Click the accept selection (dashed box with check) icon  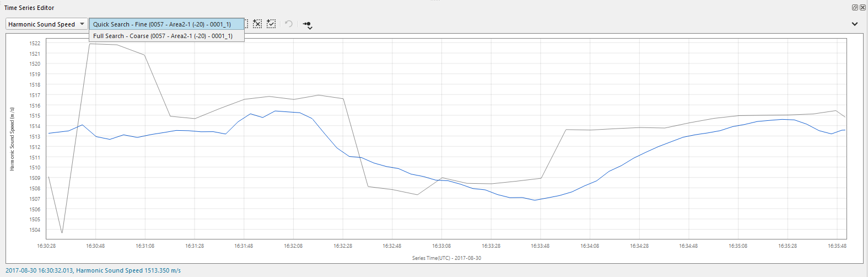click(x=271, y=24)
